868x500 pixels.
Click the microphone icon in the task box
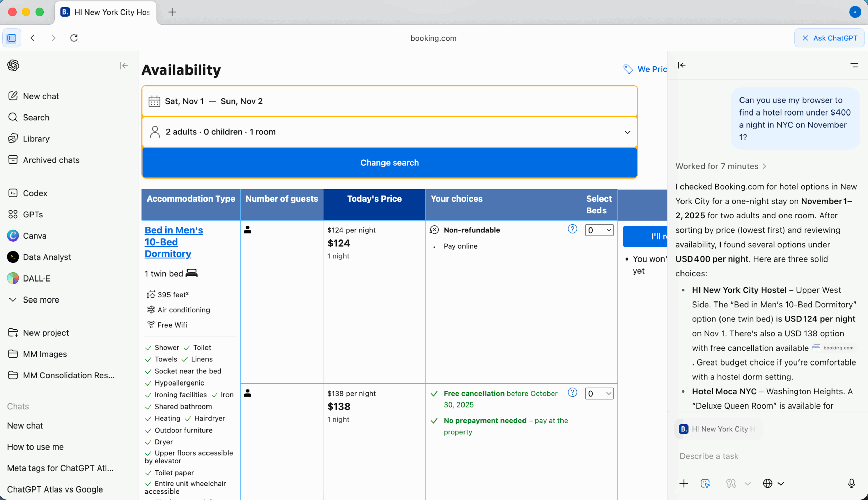pyautogui.click(x=851, y=483)
